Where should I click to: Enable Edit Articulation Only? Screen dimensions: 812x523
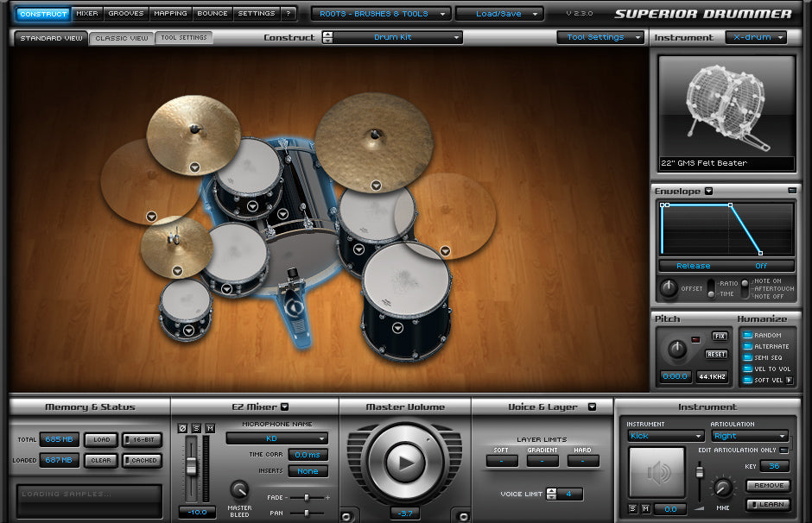pyautogui.click(x=784, y=451)
